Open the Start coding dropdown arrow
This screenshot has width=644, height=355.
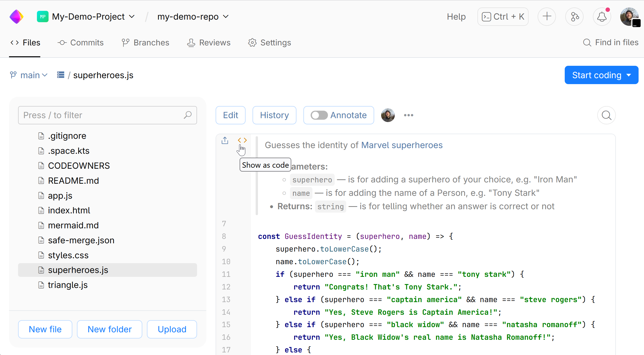629,75
